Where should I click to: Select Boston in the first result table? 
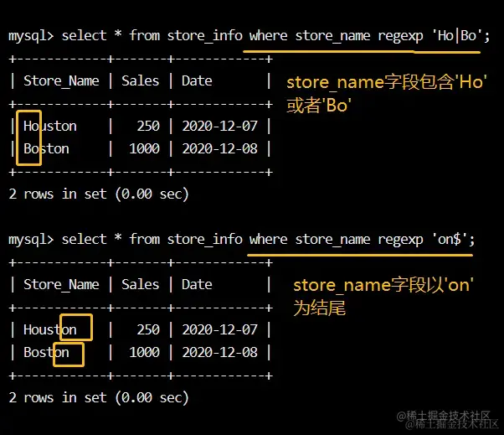(x=46, y=149)
